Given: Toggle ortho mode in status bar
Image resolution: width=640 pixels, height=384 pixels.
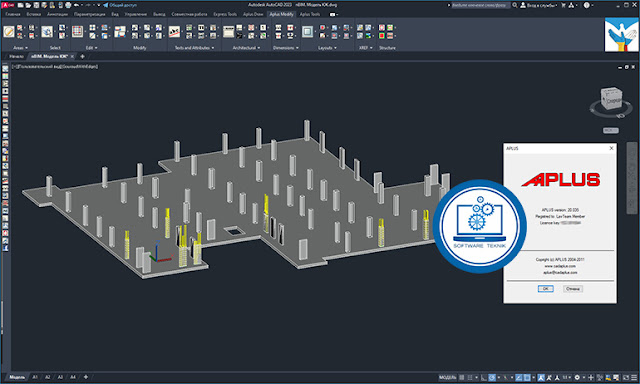Looking at the screenshot, I should 484,377.
